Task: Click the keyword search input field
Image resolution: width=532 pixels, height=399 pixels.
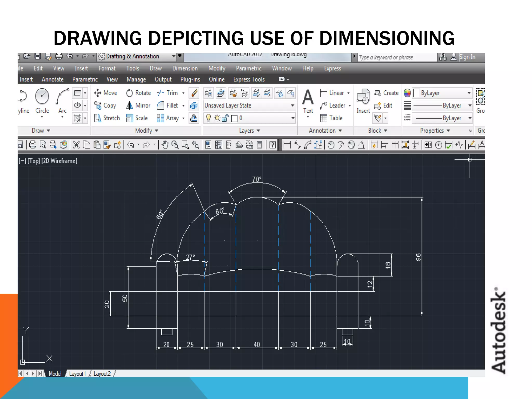Action: 397,57
